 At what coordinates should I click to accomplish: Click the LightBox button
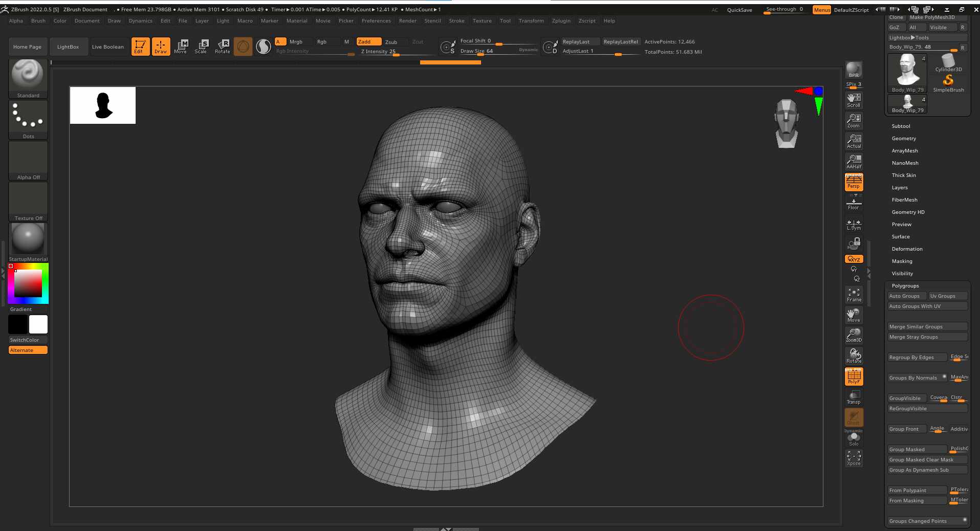[68, 47]
